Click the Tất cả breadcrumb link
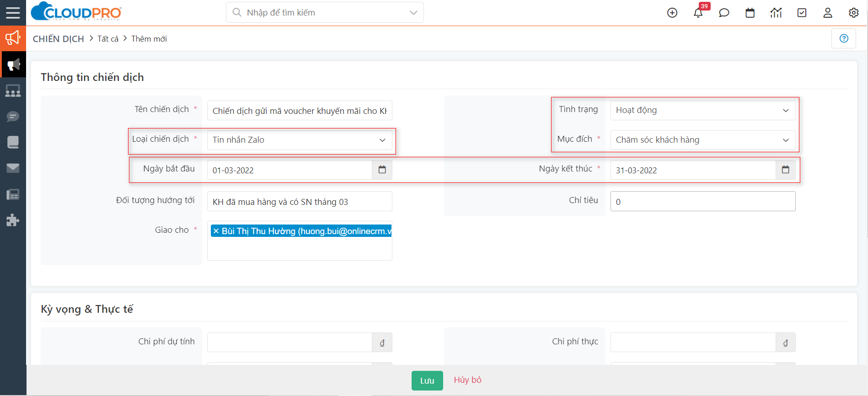868x396 pixels. pos(108,39)
